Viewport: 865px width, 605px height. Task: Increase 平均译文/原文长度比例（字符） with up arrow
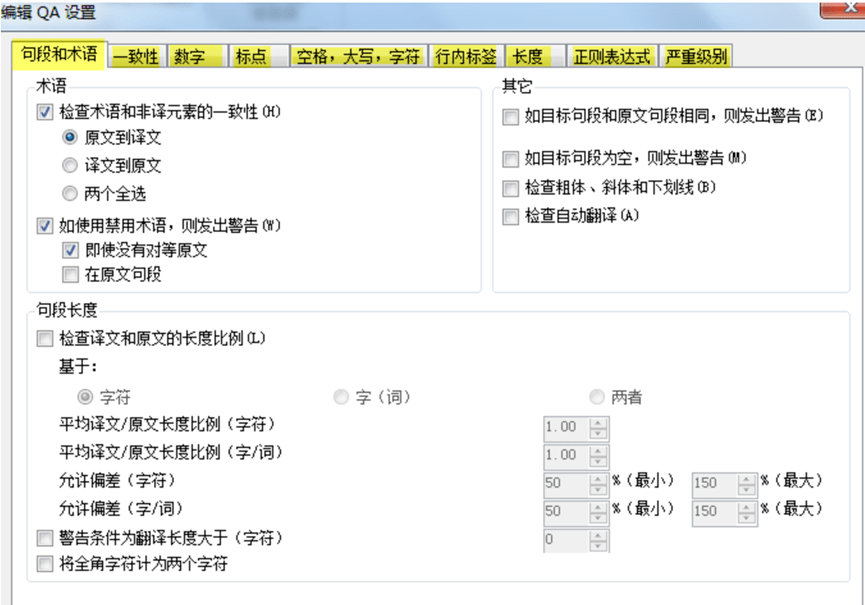pyautogui.click(x=598, y=423)
